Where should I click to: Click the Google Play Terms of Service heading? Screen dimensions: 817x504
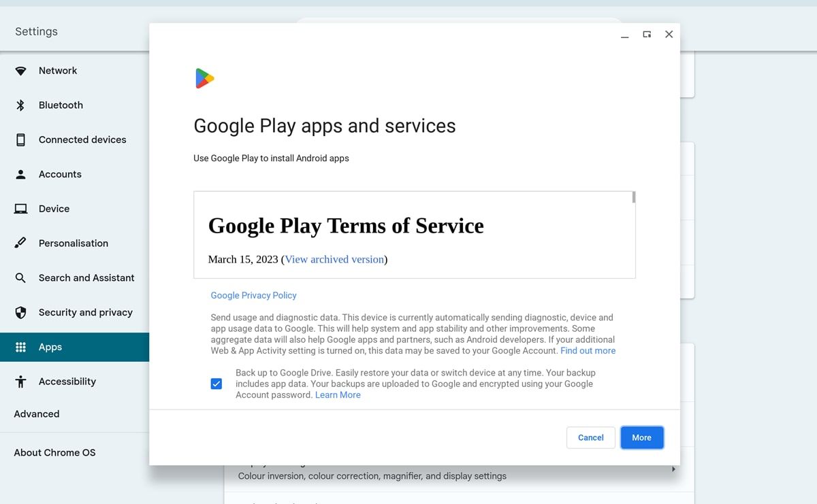point(346,226)
